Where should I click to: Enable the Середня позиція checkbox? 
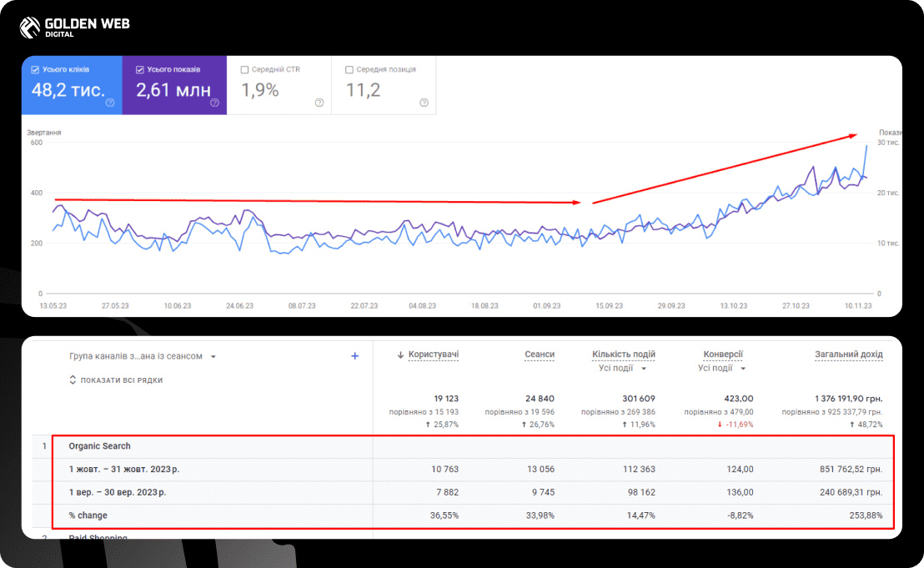click(349, 69)
